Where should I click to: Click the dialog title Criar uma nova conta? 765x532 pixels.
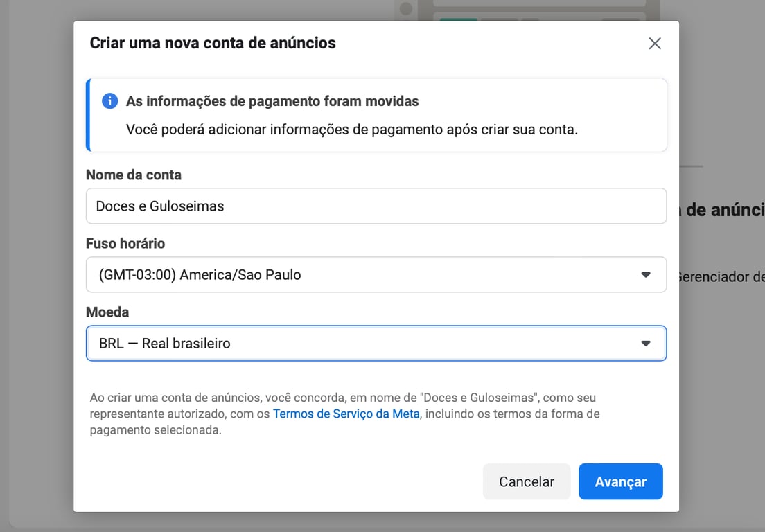pos(211,43)
